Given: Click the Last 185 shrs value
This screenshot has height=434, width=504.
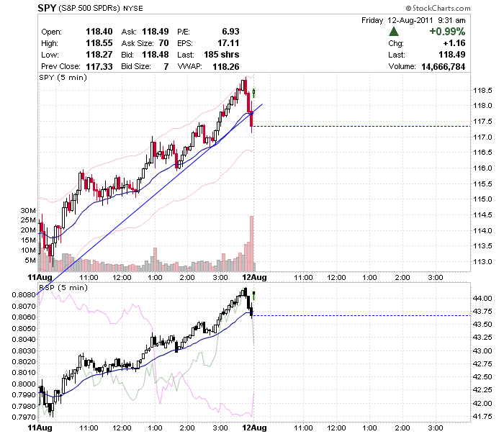Looking at the screenshot, I should tap(222, 55).
